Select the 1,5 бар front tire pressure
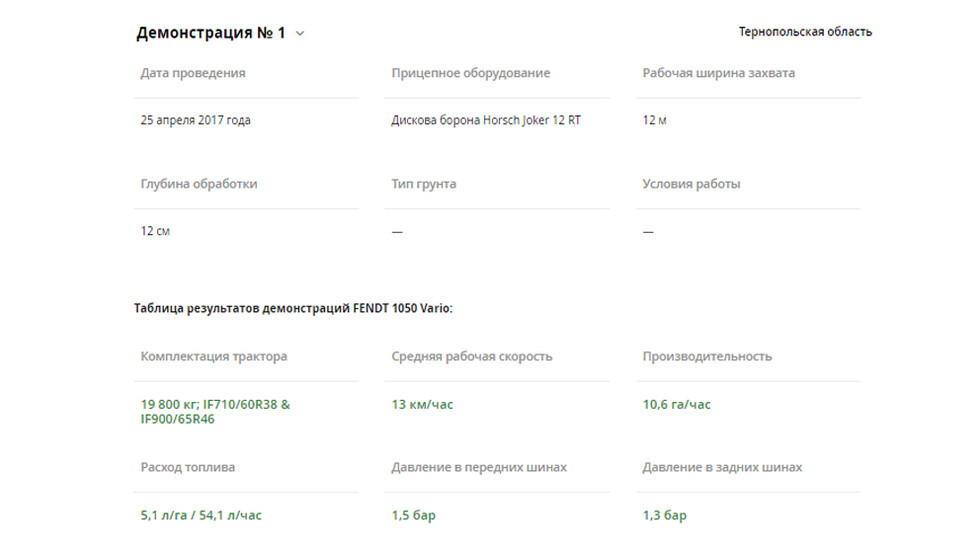This screenshot has width=980, height=550. click(x=413, y=515)
